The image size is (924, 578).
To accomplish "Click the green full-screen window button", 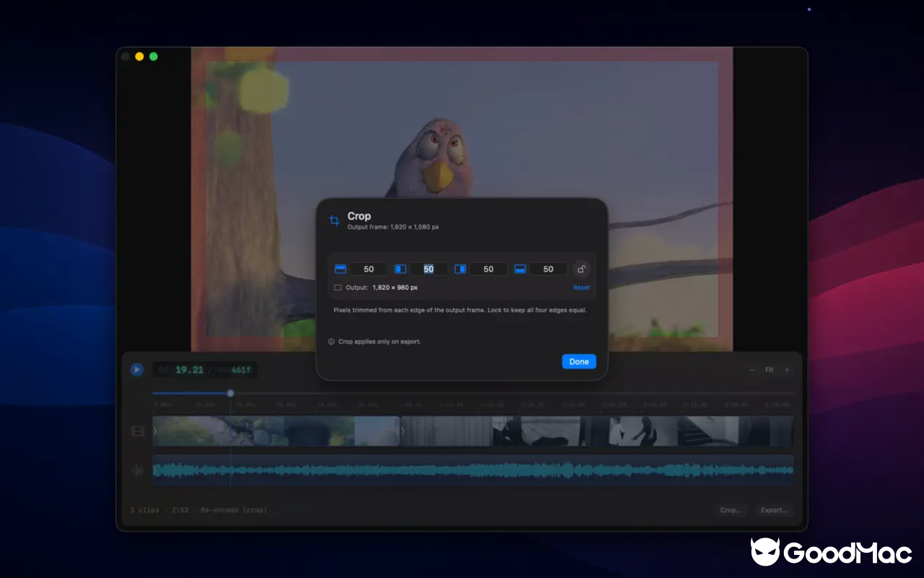I will [153, 56].
